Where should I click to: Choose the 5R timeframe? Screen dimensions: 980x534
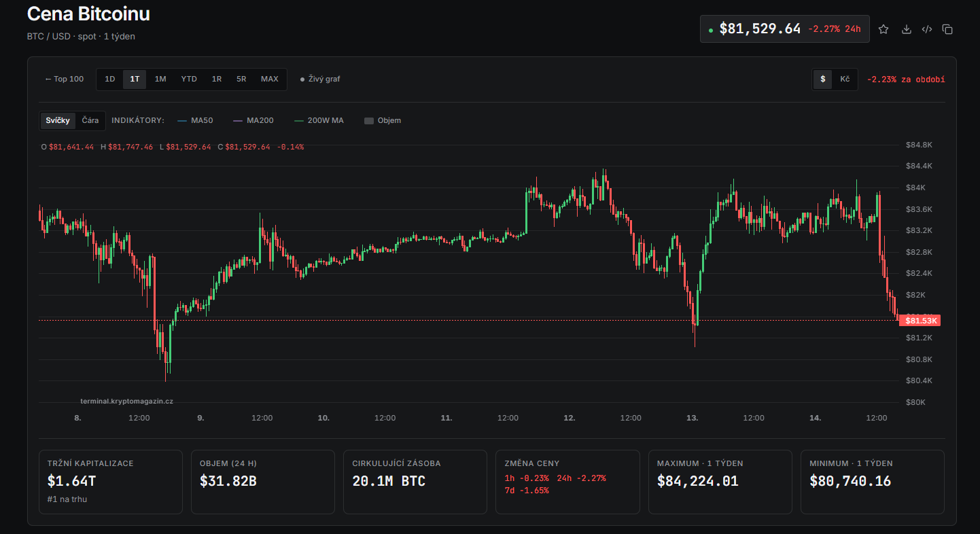[241, 79]
